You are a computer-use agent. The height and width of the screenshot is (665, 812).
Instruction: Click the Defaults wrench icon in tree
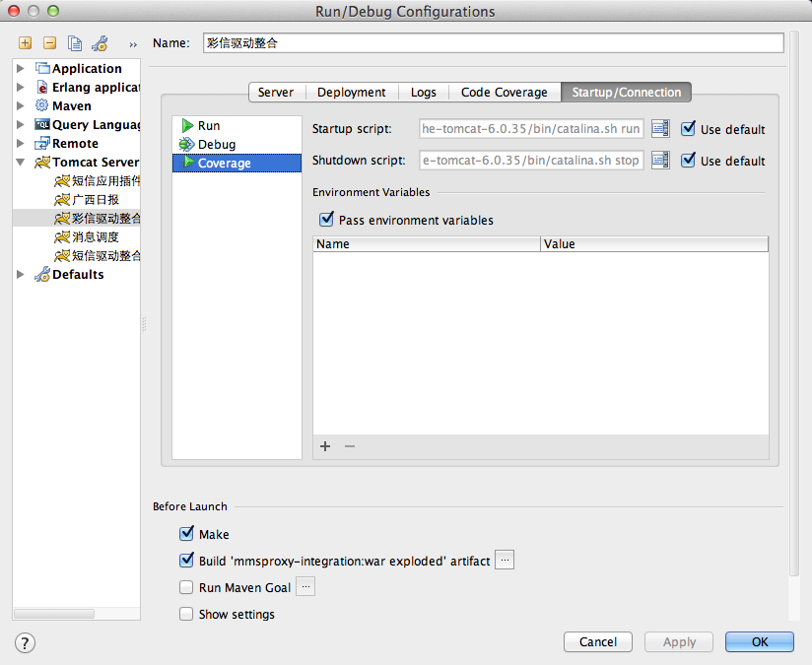(42, 274)
